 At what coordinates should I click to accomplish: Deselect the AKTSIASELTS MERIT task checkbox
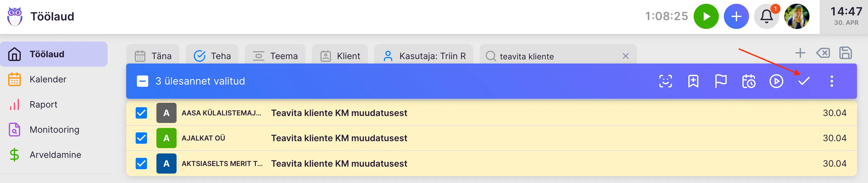coord(141,164)
